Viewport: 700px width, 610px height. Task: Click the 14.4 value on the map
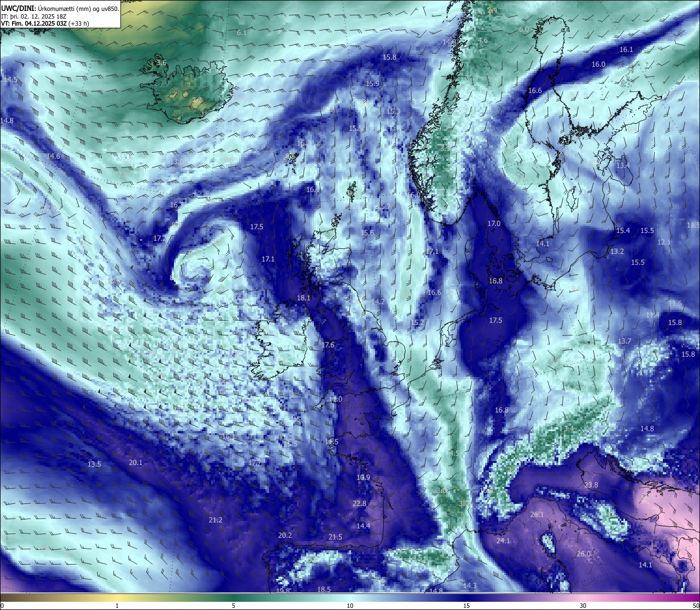click(x=363, y=526)
